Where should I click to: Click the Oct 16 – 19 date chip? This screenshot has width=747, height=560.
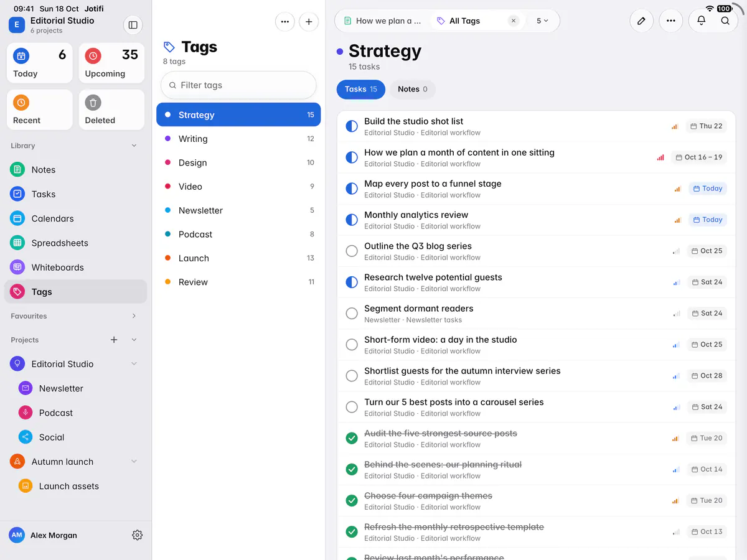pyautogui.click(x=699, y=157)
